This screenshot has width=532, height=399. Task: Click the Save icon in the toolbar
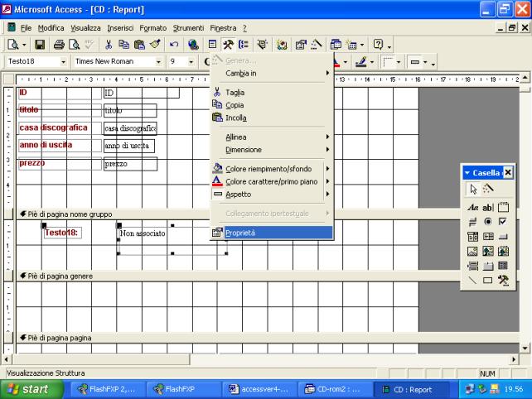40,44
